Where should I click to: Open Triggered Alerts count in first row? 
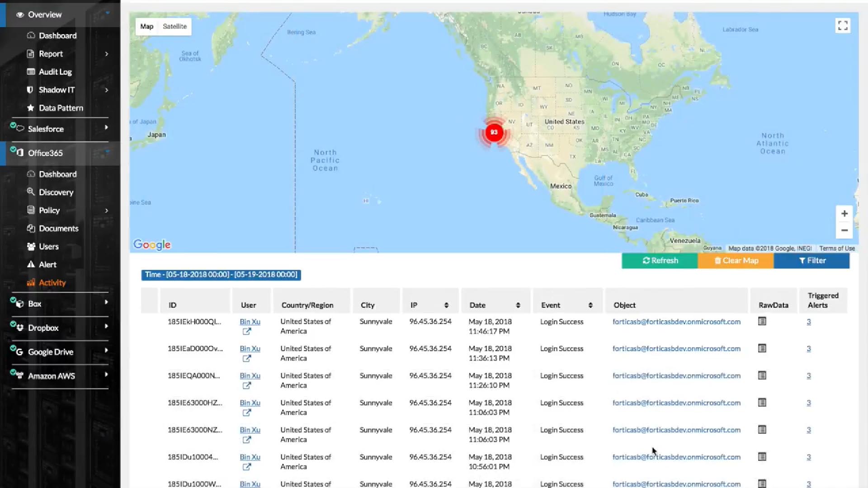pyautogui.click(x=808, y=322)
